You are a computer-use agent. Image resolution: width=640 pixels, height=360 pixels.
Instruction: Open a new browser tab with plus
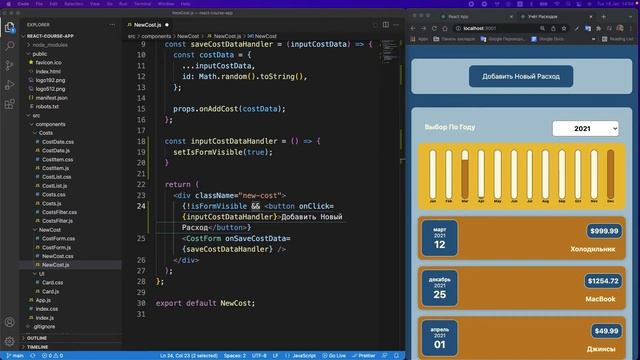point(603,17)
